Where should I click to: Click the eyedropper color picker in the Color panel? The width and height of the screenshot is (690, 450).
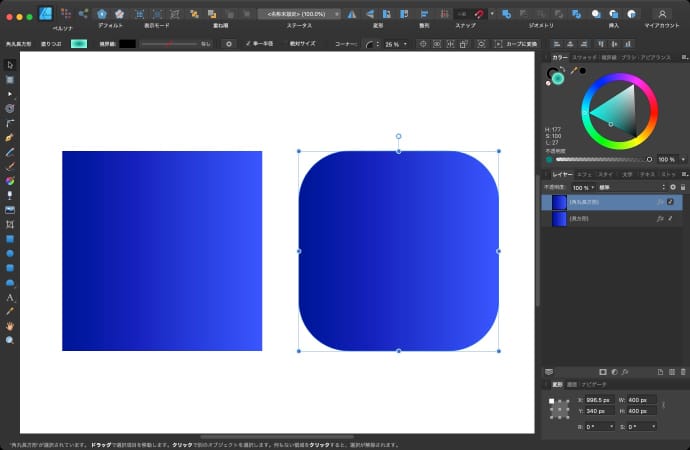click(572, 71)
